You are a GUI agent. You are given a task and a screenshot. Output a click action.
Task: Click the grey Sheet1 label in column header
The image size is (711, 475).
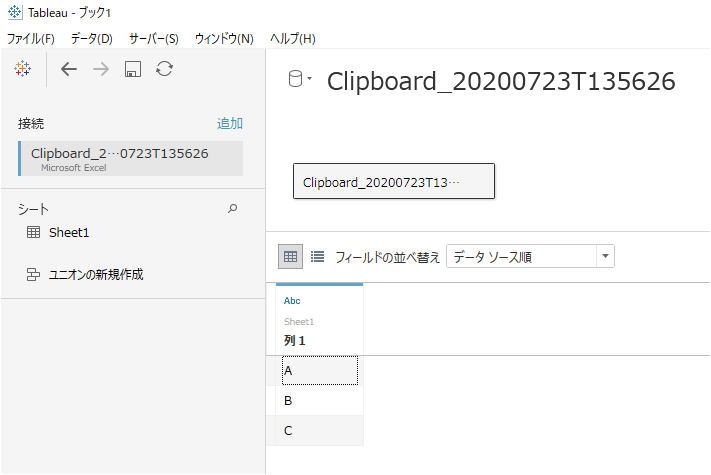[x=299, y=322]
